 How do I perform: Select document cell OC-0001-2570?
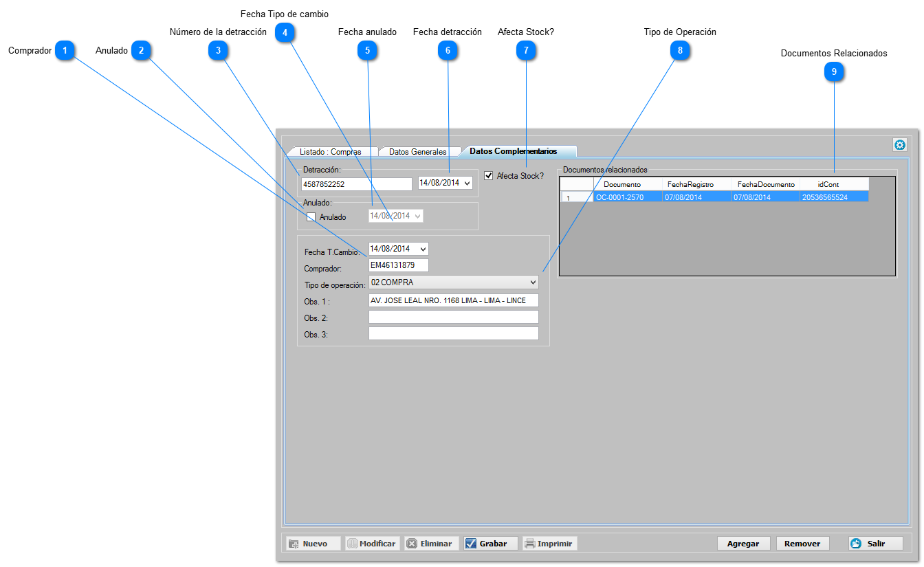point(628,197)
